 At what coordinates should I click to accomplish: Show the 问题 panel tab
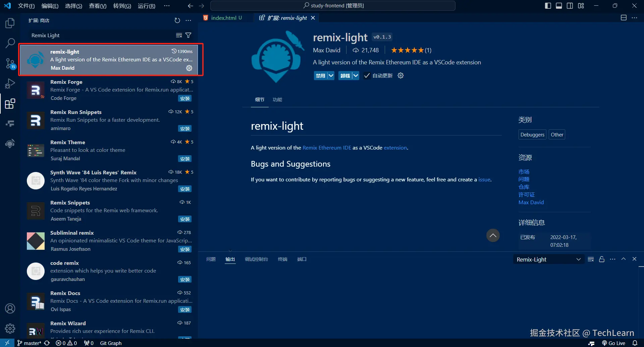tap(211, 259)
